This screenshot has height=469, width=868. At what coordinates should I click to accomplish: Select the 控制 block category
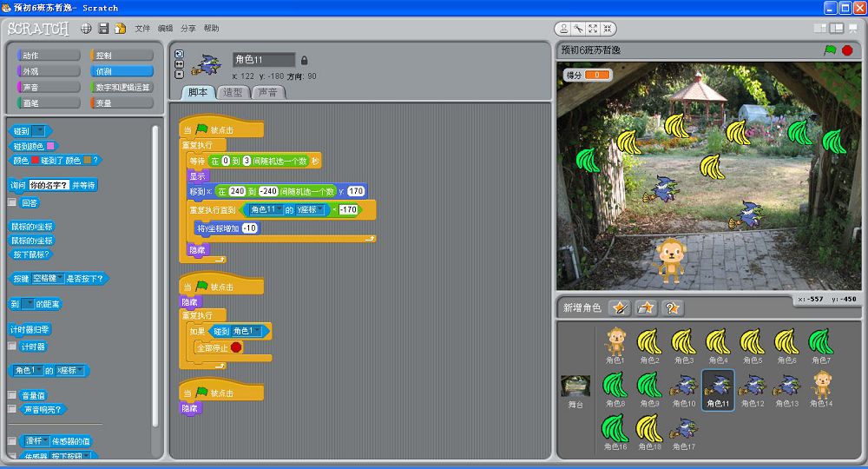122,56
